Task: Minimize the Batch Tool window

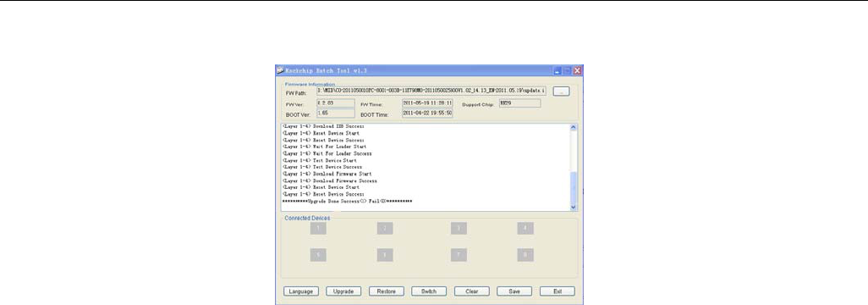Action: [558, 71]
